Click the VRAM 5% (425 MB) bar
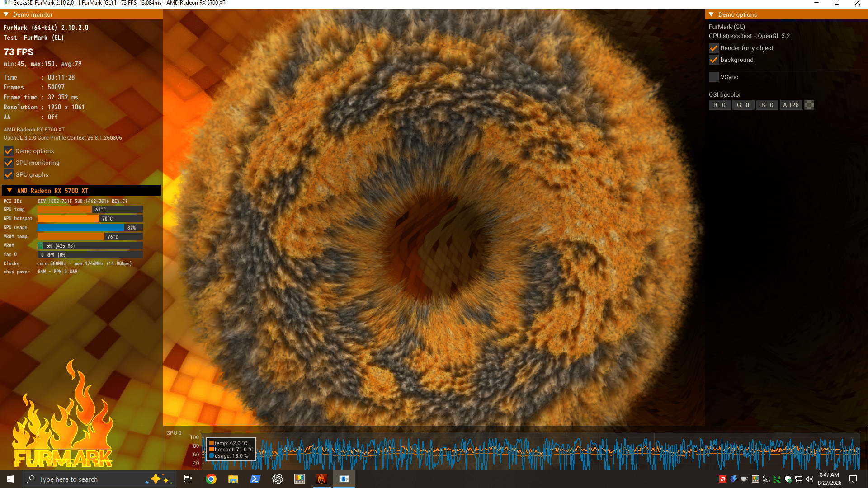868x488 pixels. coord(90,246)
